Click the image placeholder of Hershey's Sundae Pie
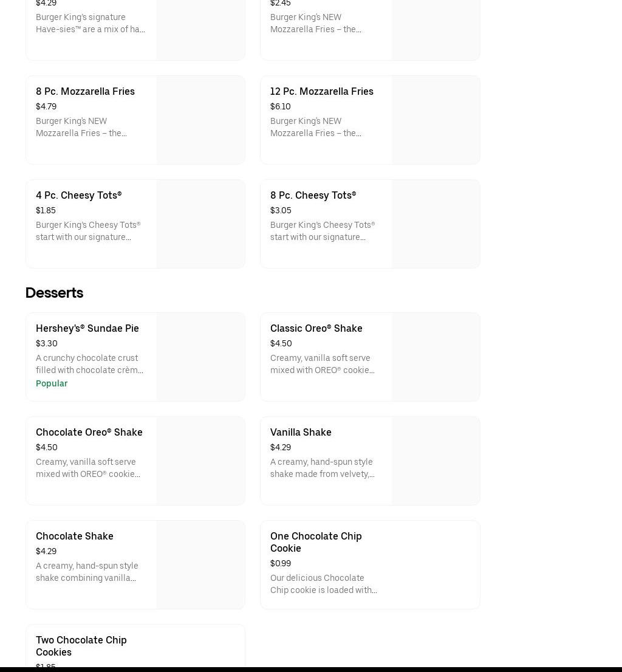Screen dimensions: 622x672 pos(201,357)
